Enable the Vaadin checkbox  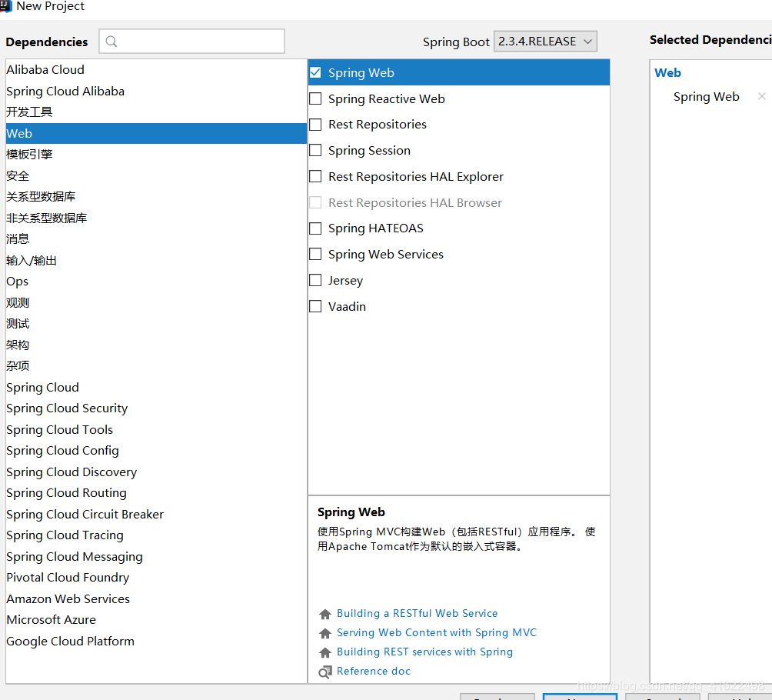click(x=315, y=306)
